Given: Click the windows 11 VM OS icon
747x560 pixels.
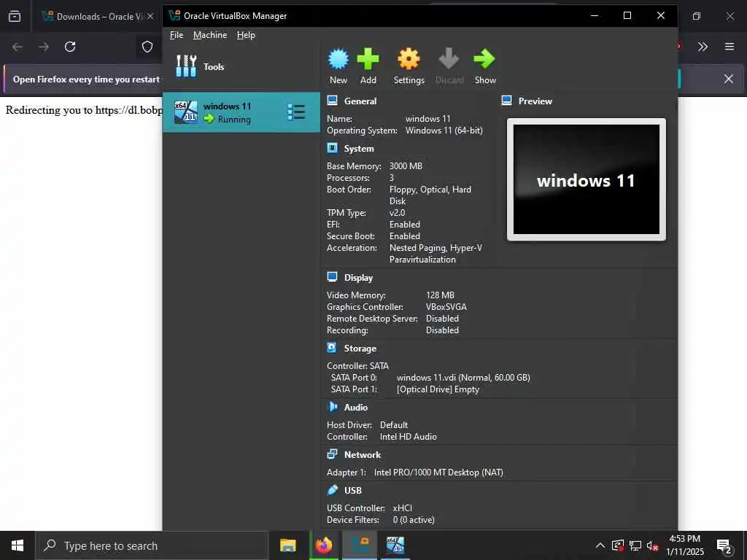Looking at the screenshot, I should pos(186,112).
